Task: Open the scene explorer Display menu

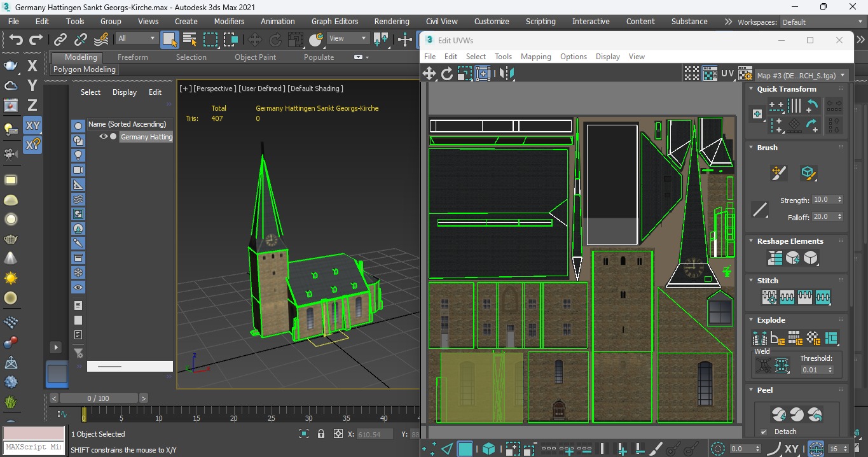Action: coord(125,92)
